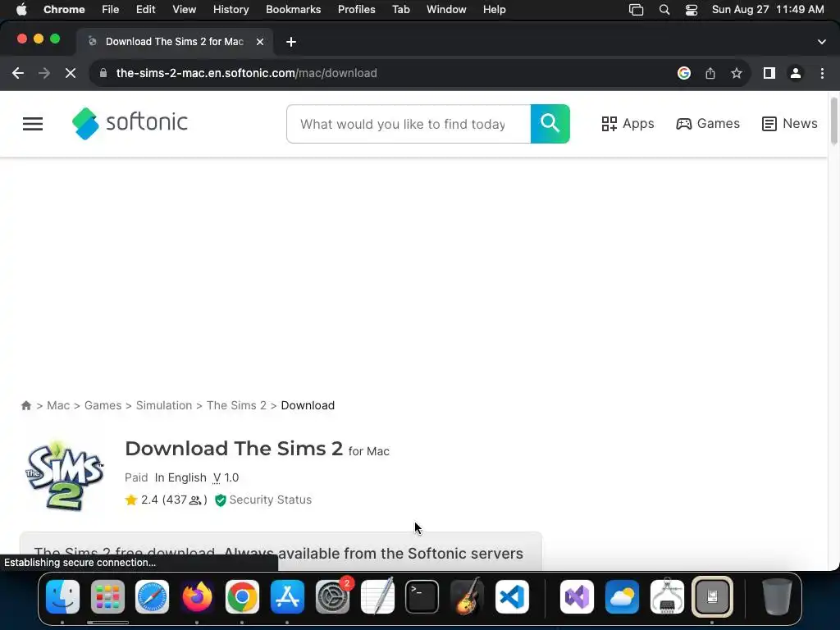Click the Google icon in the address bar
Viewport: 840px width, 630px height.
(x=683, y=73)
